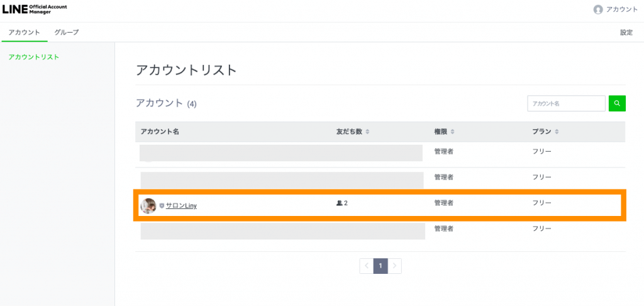Screen dimensions: 644x306
Task: Open the アカウント menu label at top right
Action: (x=622, y=10)
